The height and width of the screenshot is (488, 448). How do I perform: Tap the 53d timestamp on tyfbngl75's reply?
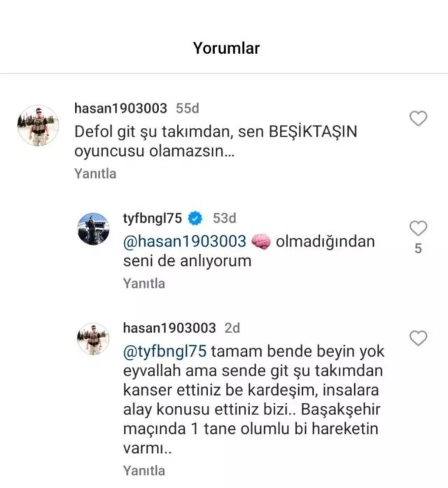click(224, 218)
